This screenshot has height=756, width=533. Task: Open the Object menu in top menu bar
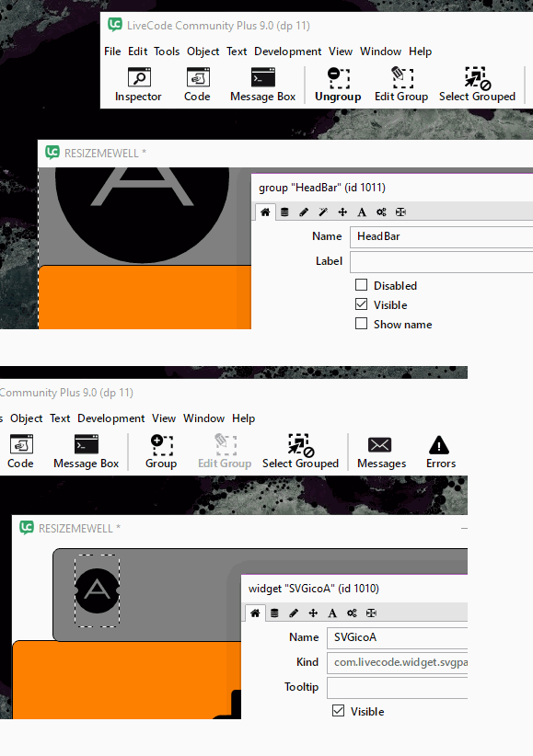203,52
